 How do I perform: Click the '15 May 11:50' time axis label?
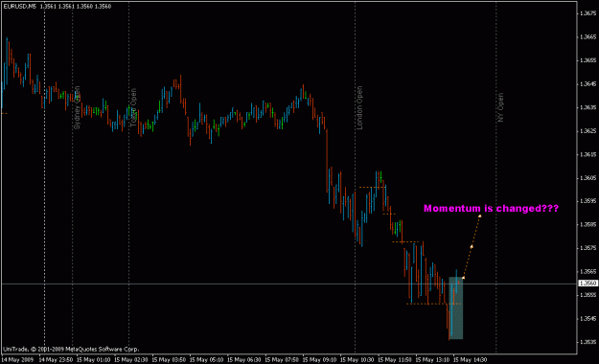395,360
